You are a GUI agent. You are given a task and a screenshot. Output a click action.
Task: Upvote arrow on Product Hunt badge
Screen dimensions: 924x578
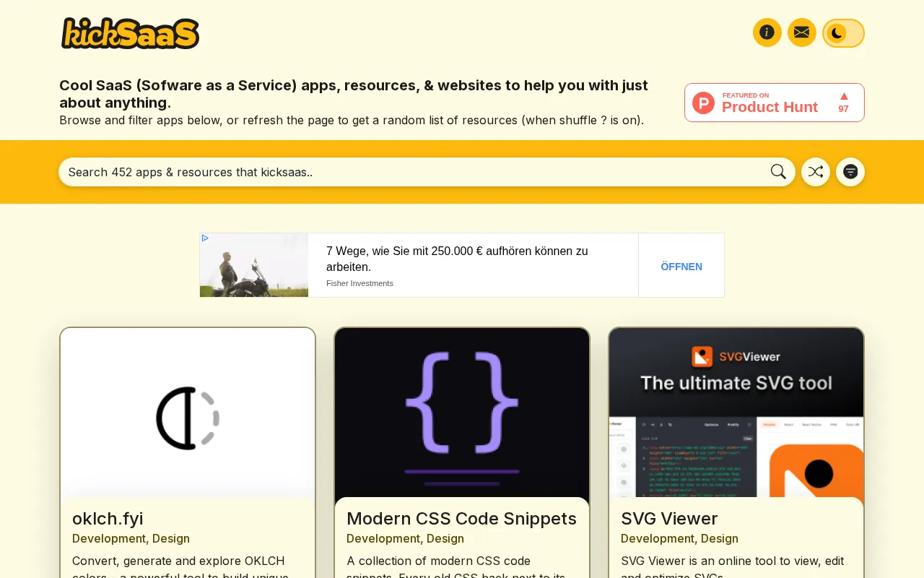point(844,96)
